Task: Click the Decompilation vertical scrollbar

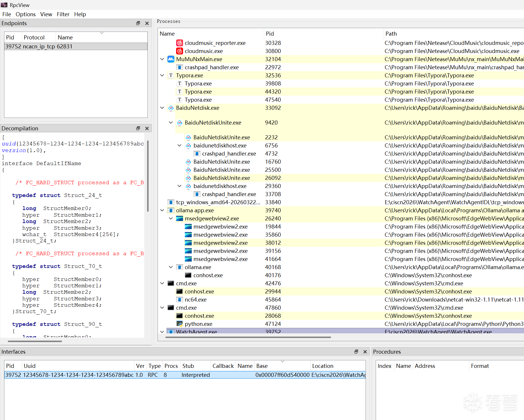Action: point(148,176)
